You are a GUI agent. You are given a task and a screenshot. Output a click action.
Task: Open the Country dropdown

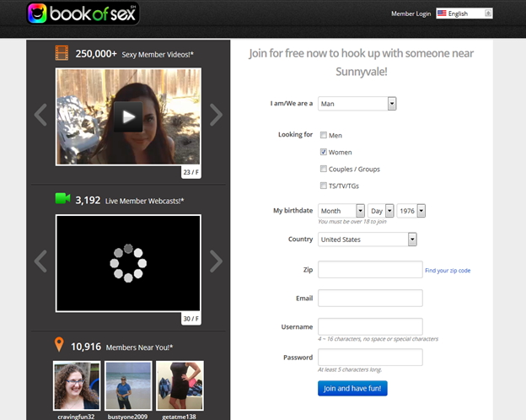point(368,240)
